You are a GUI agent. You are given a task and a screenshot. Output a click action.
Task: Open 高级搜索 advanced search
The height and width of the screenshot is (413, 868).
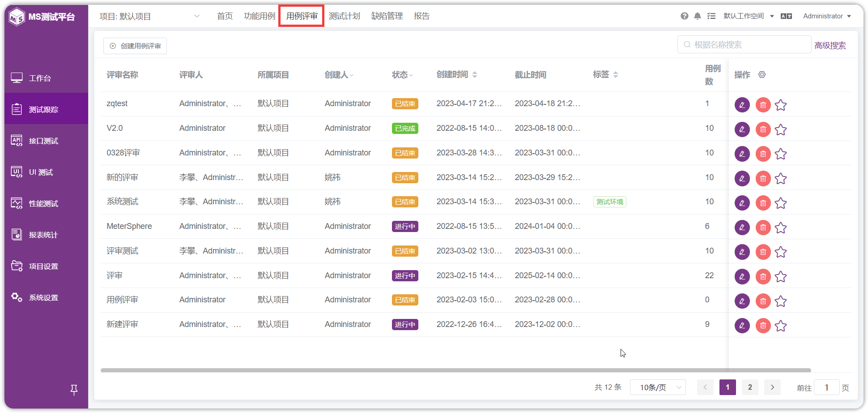[830, 45]
